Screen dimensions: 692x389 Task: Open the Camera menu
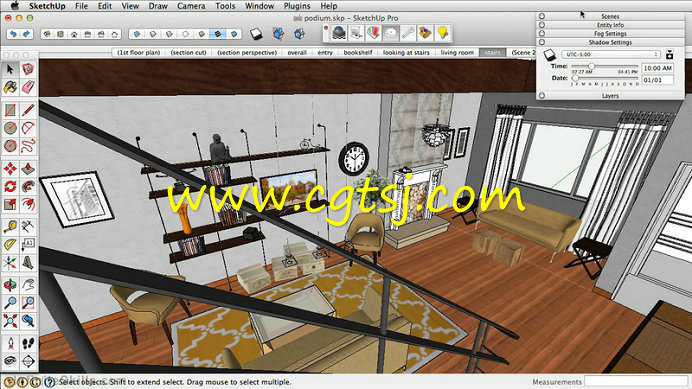coord(191,6)
